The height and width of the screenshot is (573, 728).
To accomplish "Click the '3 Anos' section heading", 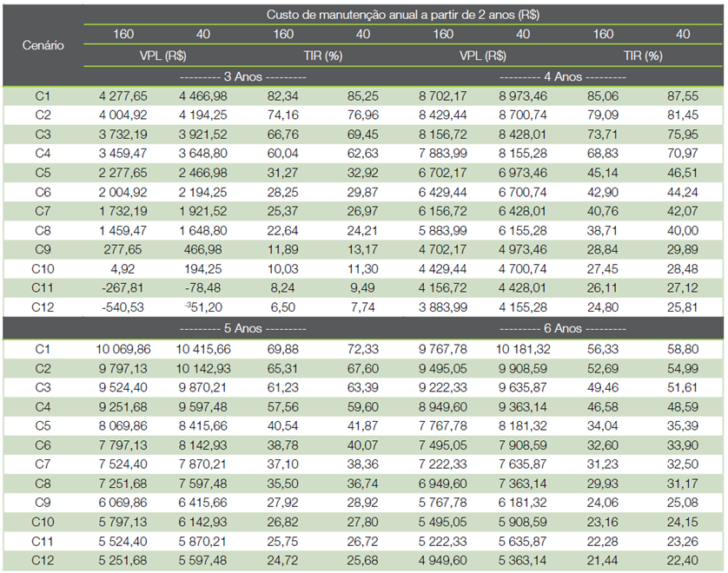I will [243, 76].
